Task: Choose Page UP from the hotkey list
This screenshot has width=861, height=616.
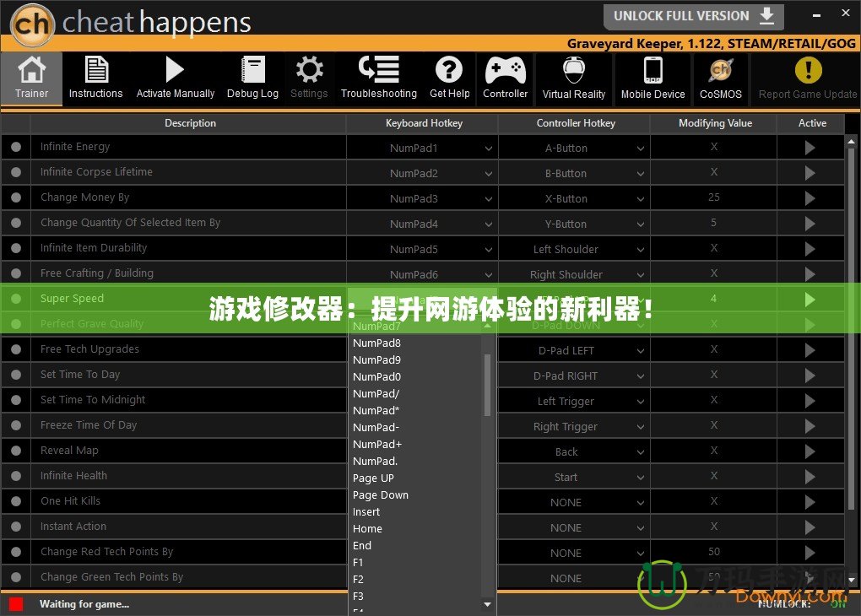Action: (373, 478)
